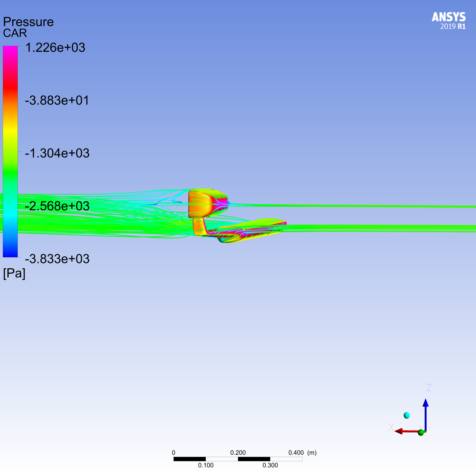Click the scale ruler bar
476x476 pixels.
click(238, 459)
